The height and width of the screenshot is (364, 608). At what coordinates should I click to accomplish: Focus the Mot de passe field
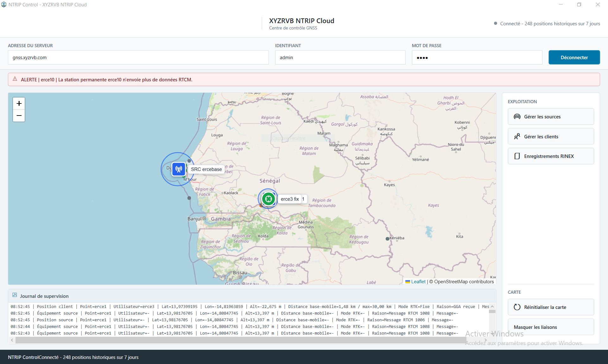[477, 58]
